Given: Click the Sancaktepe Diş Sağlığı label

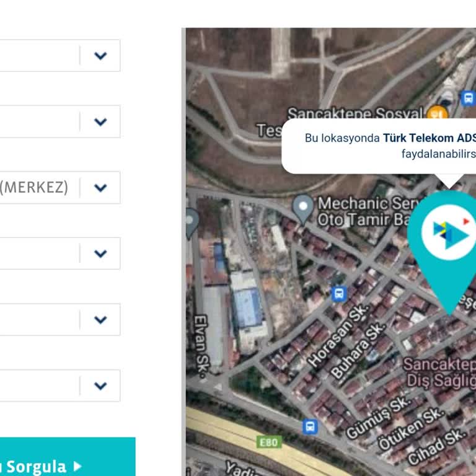Looking at the screenshot, I should [x=439, y=372].
